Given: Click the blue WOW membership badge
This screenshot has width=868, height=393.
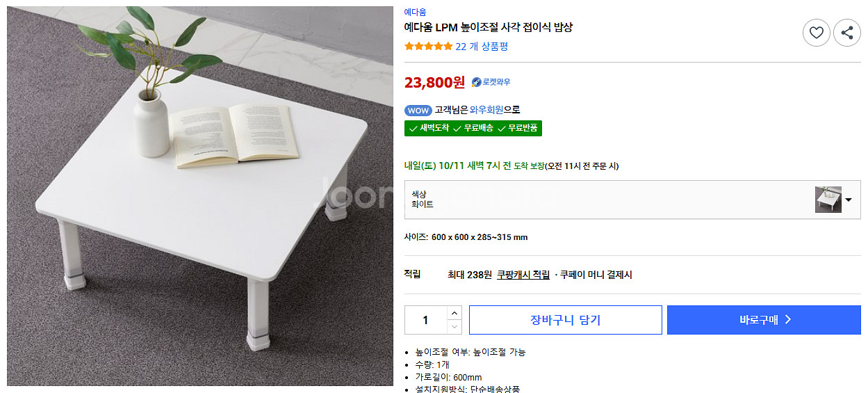Looking at the screenshot, I should (418, 111).
